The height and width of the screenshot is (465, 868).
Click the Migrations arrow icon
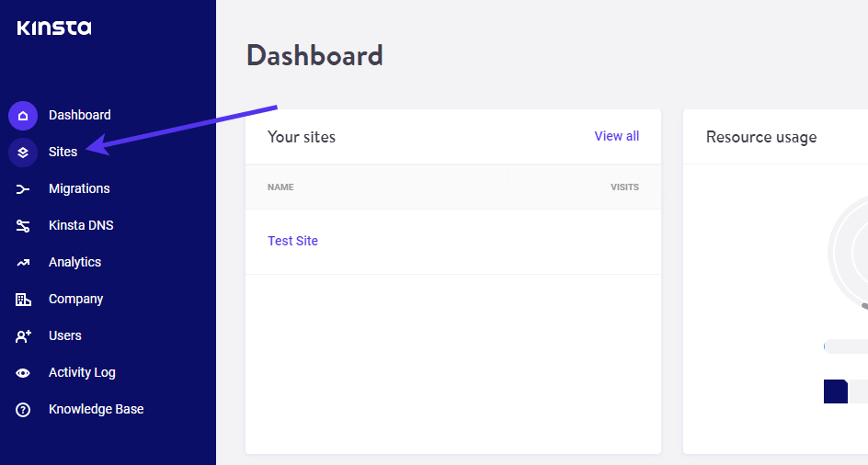pyautogui.click(x=23, y=189)
